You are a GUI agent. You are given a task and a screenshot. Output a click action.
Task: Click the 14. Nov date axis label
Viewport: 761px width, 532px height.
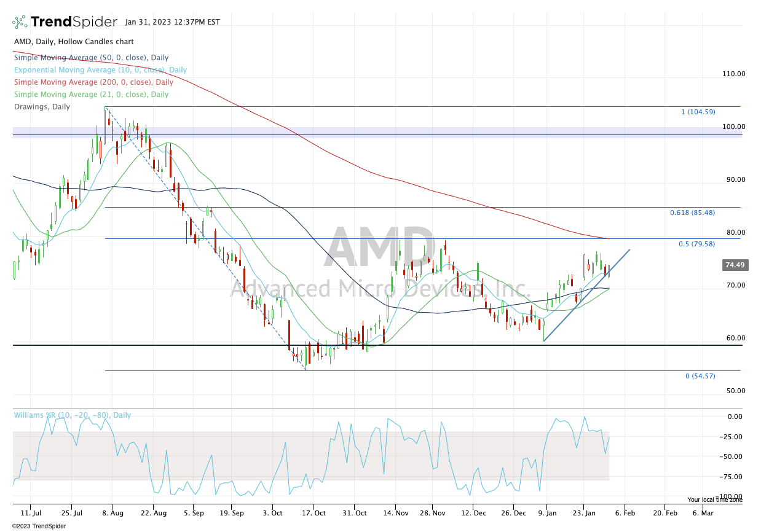pyautogui.click(x=396, y=513)
